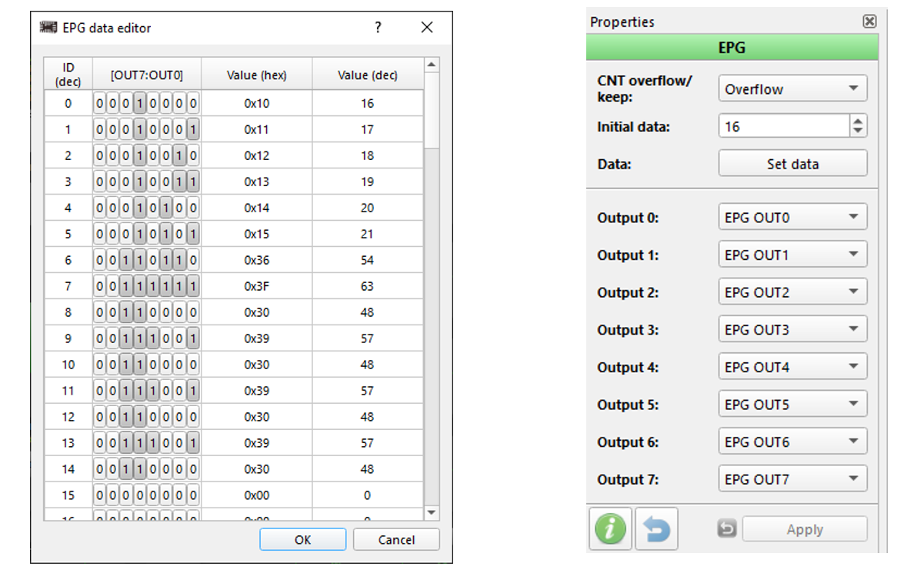Screen dimensions: 924x573
Task: Click the blue undo arrow icon
Action: [656, 529]
